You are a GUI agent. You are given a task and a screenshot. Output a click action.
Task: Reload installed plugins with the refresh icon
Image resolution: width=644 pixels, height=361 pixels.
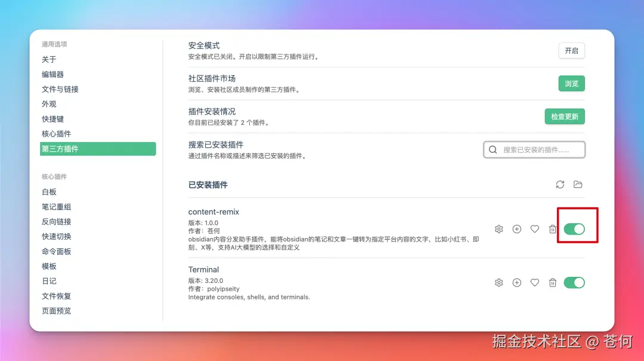[559, 184]
